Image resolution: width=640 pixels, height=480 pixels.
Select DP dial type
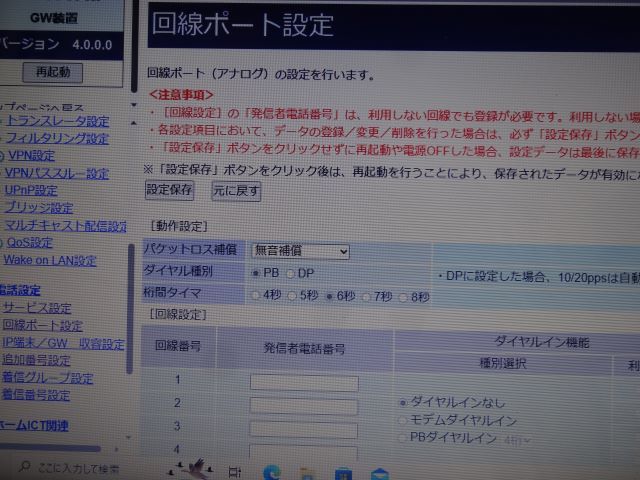[290, 273]
